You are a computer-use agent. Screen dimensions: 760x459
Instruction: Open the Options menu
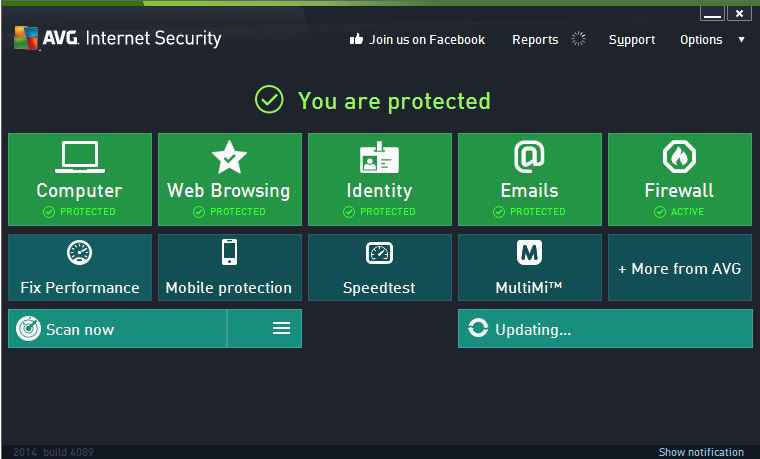click(x=701, y=40)
